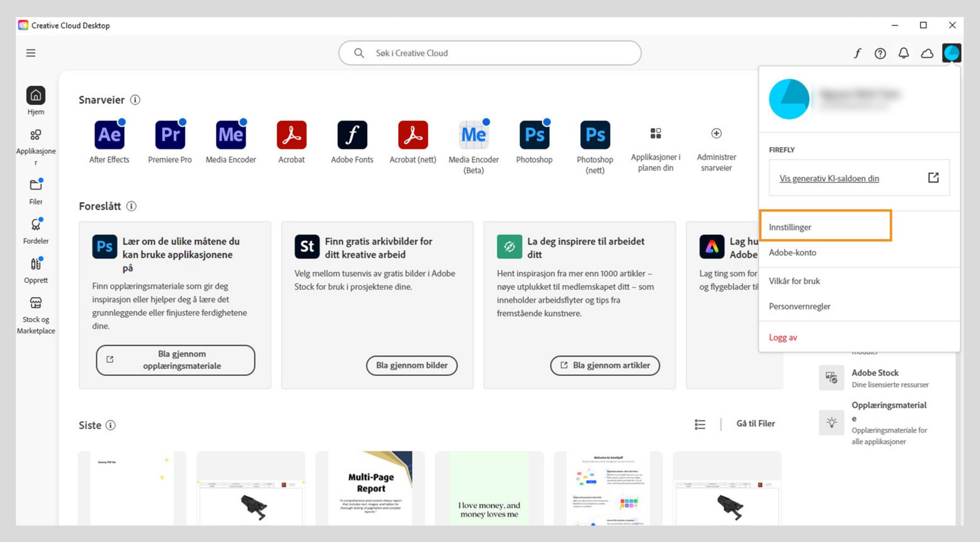Click profile avatar in top bar
This screenshot has height=542, width=980.
click(x=952, y=53)
